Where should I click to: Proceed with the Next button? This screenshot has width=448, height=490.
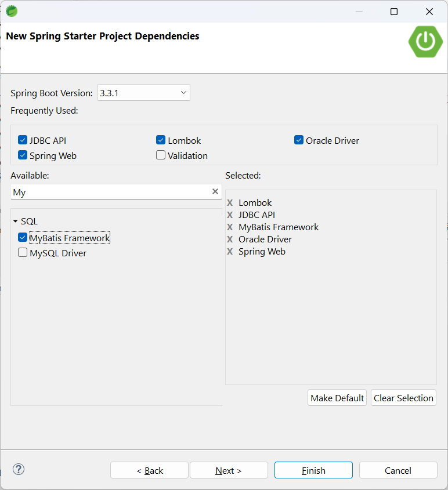229,470
